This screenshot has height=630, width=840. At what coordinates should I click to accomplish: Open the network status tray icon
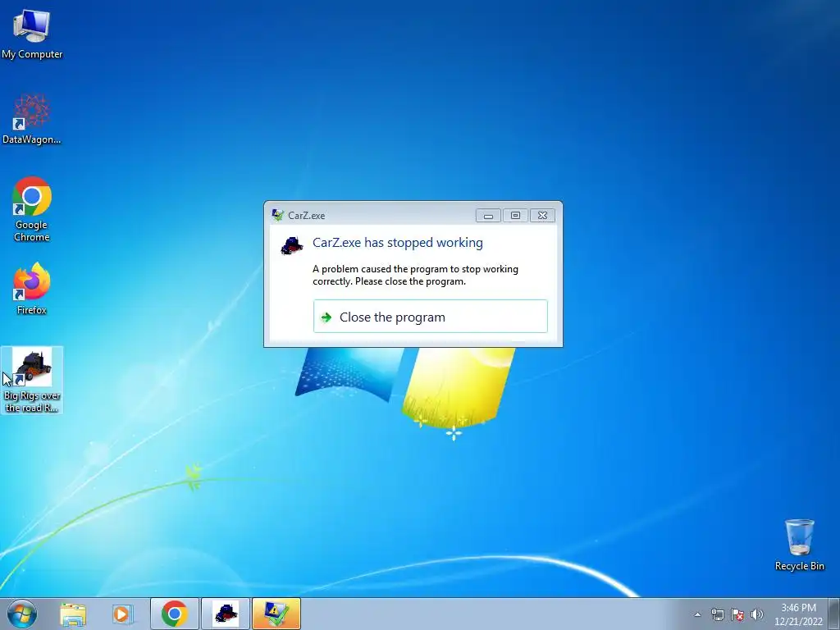[717, 614]
